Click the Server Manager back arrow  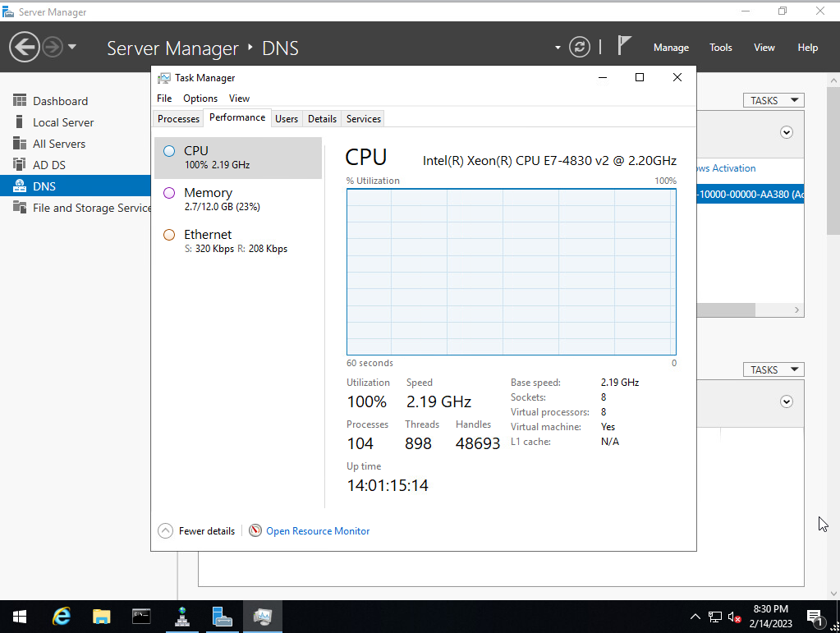24,47
